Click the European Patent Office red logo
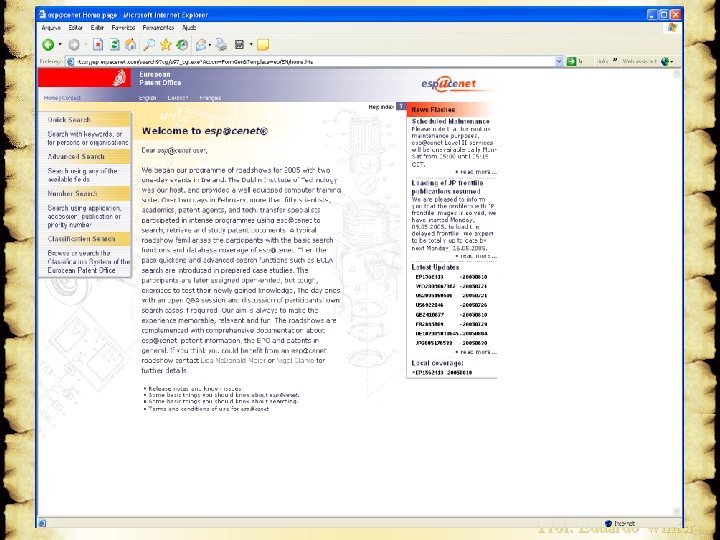 [84, 78]
